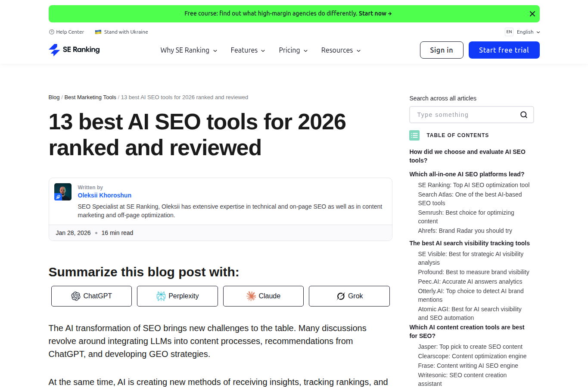The image size is (588, 388).
Task: Click the Claude starburst icon
Action: pyautogui.click(x=251, y=296)
